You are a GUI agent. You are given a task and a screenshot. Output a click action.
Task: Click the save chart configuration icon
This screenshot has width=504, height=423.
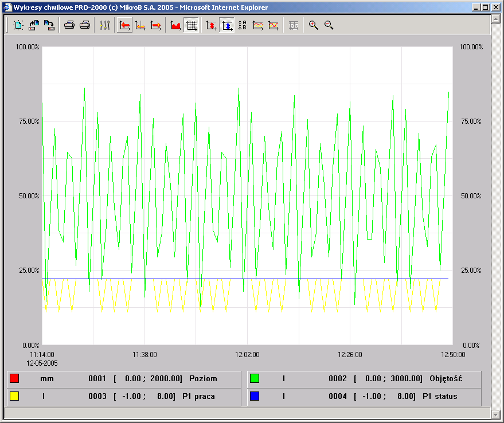click(x=49, y=25)
